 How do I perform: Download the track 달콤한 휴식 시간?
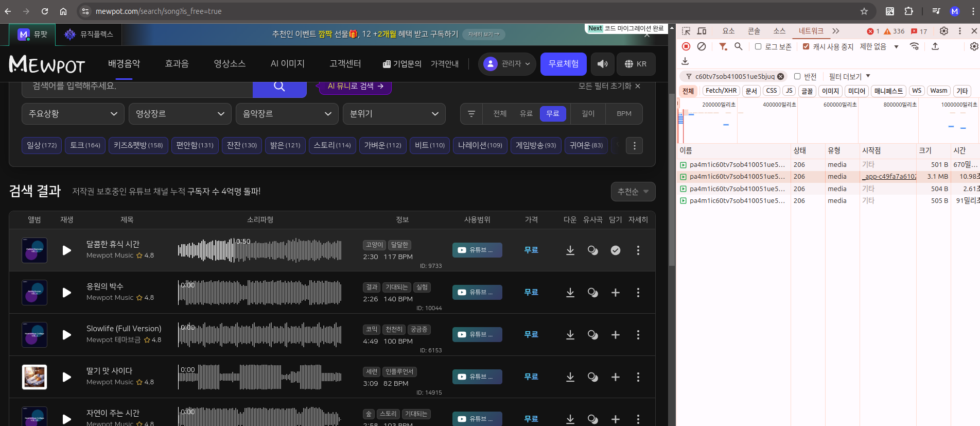(570, 250)
